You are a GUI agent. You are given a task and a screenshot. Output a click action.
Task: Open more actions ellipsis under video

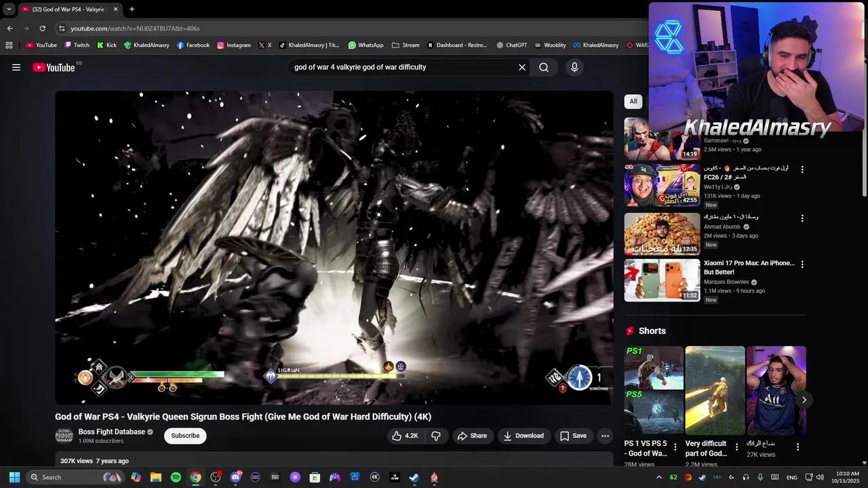tap(606, 436)
